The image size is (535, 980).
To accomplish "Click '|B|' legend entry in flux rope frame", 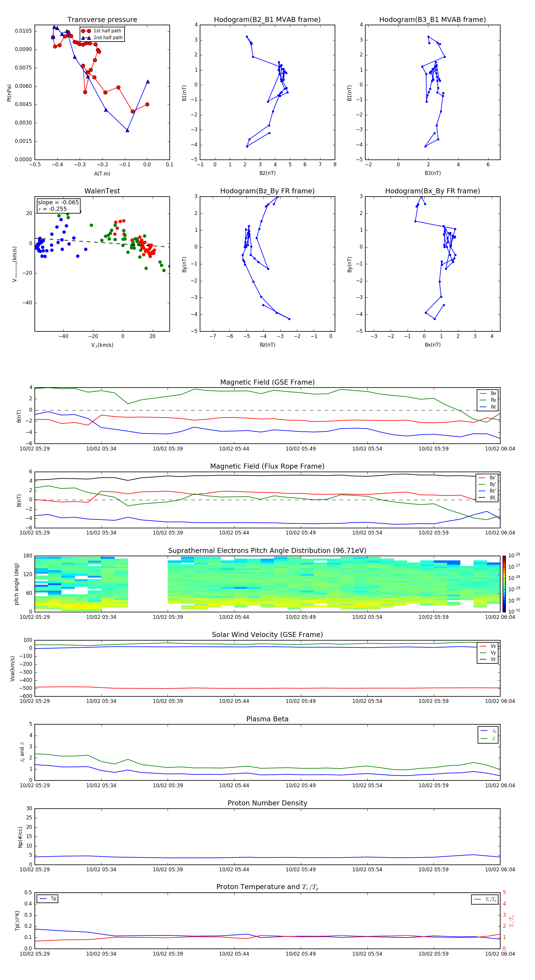I will pyautogui.click(x=487, y=498).
